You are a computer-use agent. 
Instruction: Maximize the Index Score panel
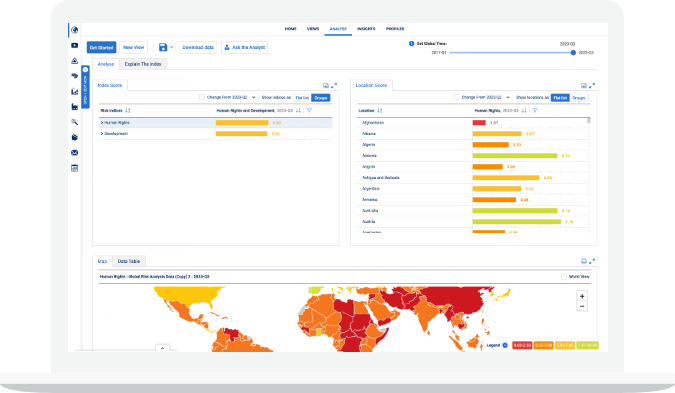click(334, 86)
